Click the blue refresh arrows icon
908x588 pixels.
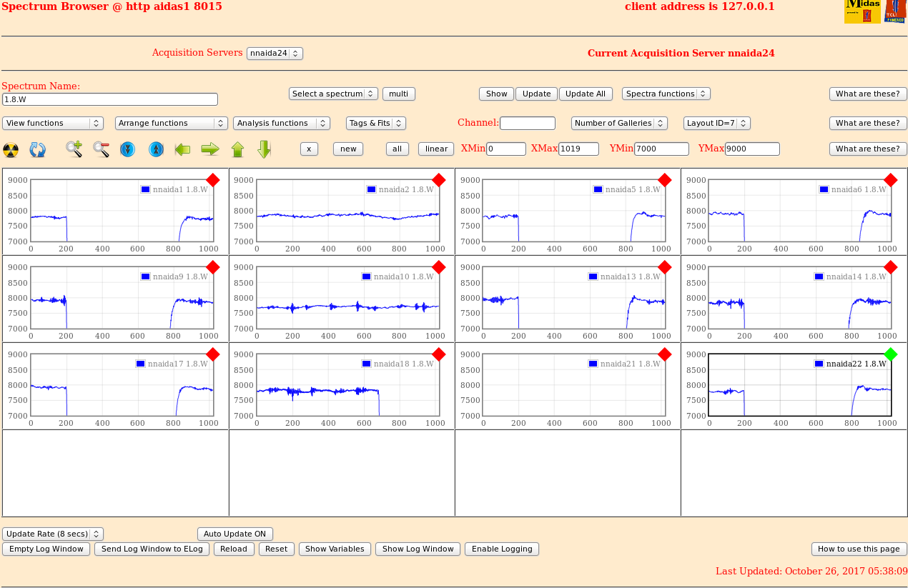click(x=37, y=150)
